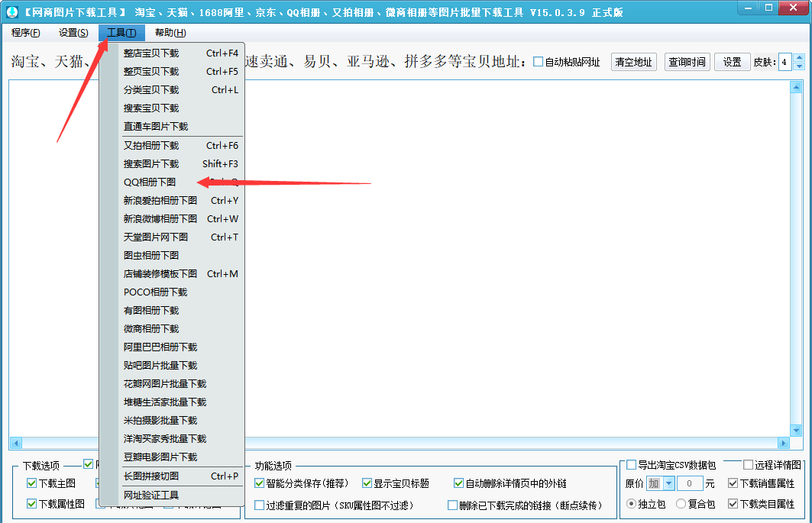Click vertical scrollbar down arrow
Image resolution: width=812 pixels, height=523 pixels.
click(796, 431)
